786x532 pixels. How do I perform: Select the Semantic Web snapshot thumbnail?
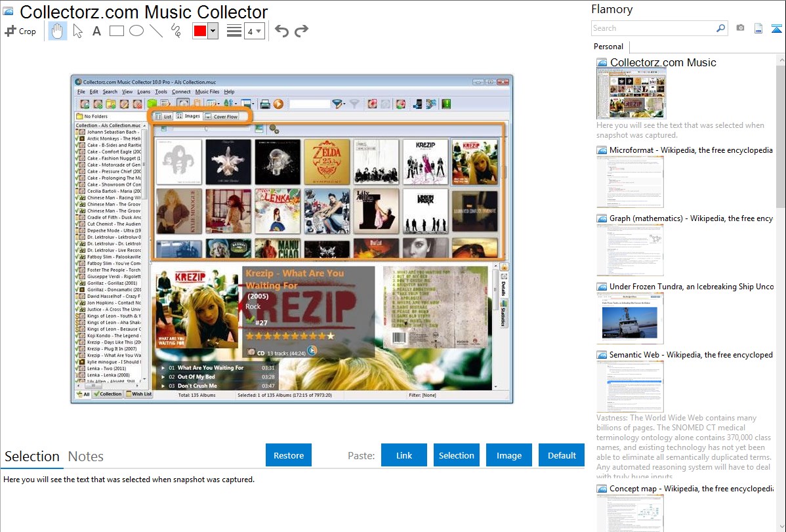click(630, 386)
